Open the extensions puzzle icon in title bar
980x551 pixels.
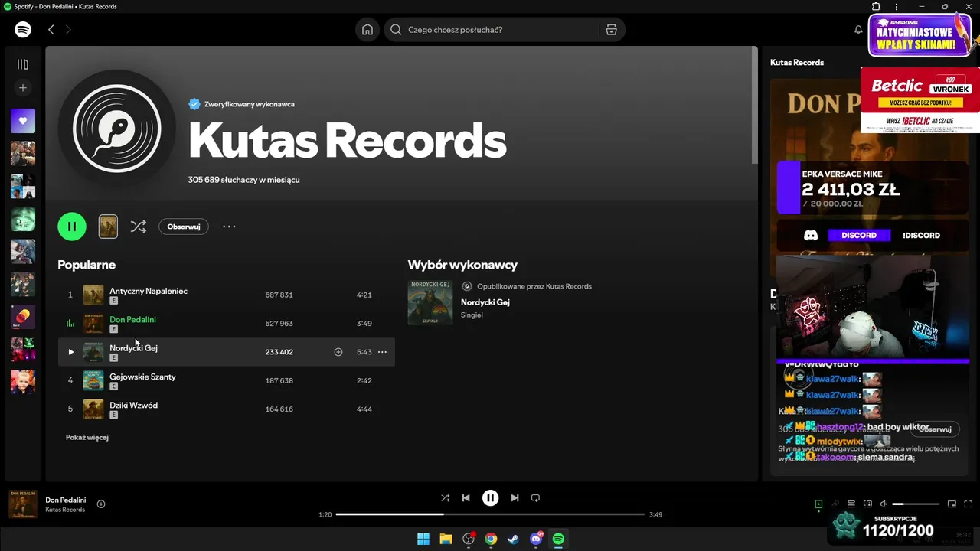pos(877,7)
